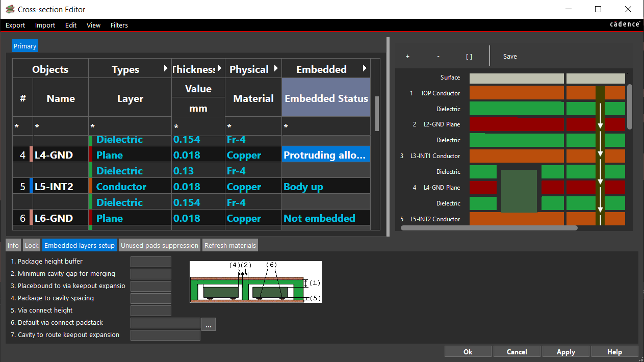Image resolution: width=644 pixels, height=362 pixels.
Task: Click Save in the stackup preview
Action: 510,57
